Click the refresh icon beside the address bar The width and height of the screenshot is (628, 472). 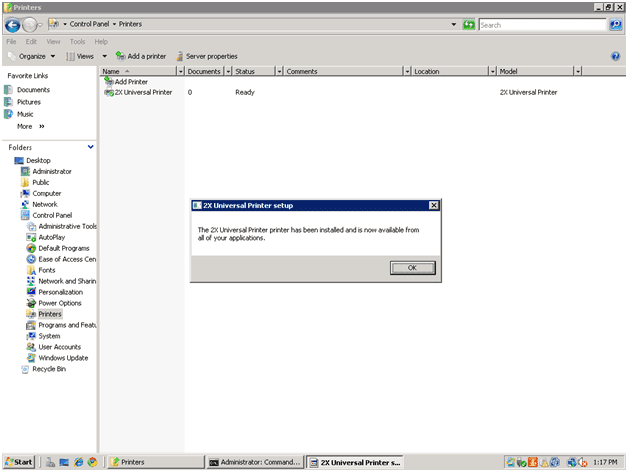click(469, 25)
